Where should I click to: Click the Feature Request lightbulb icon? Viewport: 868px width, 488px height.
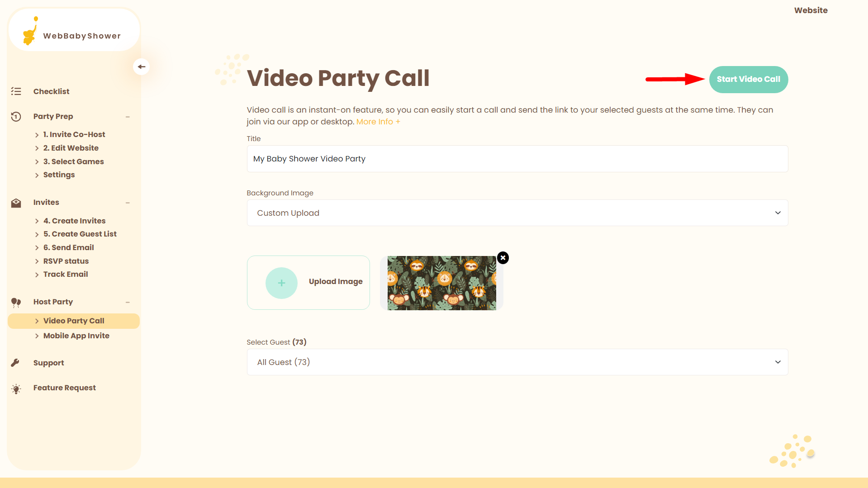(x=16, y=389)
